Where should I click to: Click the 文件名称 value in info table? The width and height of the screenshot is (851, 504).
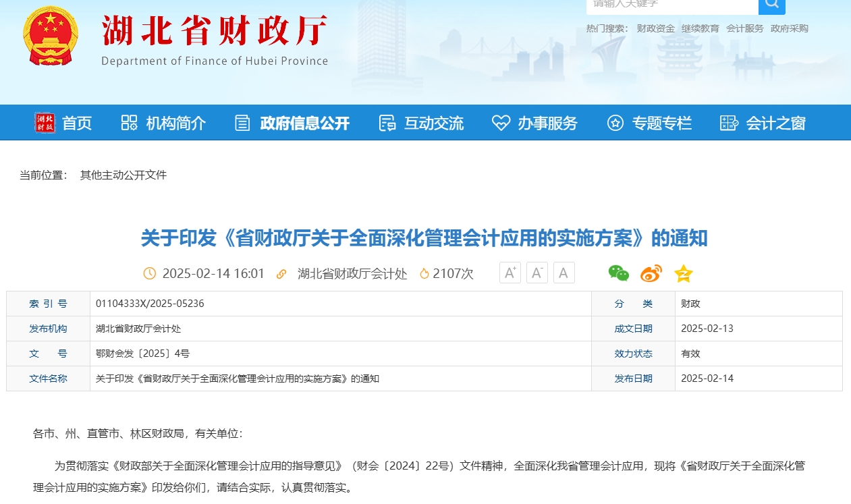(238, 379)
